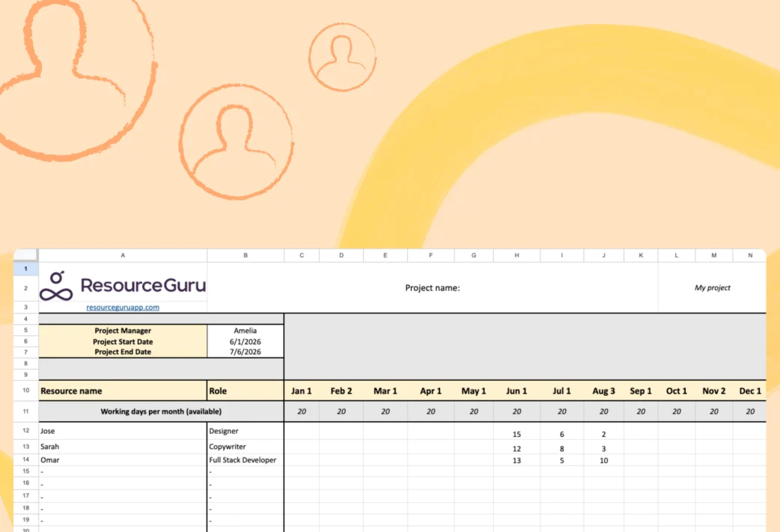Select the 6/1/2026 start date cell
This screenshot has width=780, height=532.
click(x=246, y=342)
